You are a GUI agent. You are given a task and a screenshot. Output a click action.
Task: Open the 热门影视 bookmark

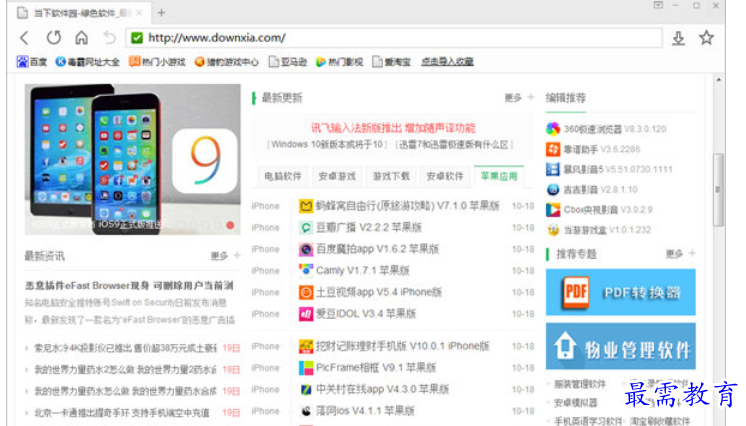click(x=340, y=62)
